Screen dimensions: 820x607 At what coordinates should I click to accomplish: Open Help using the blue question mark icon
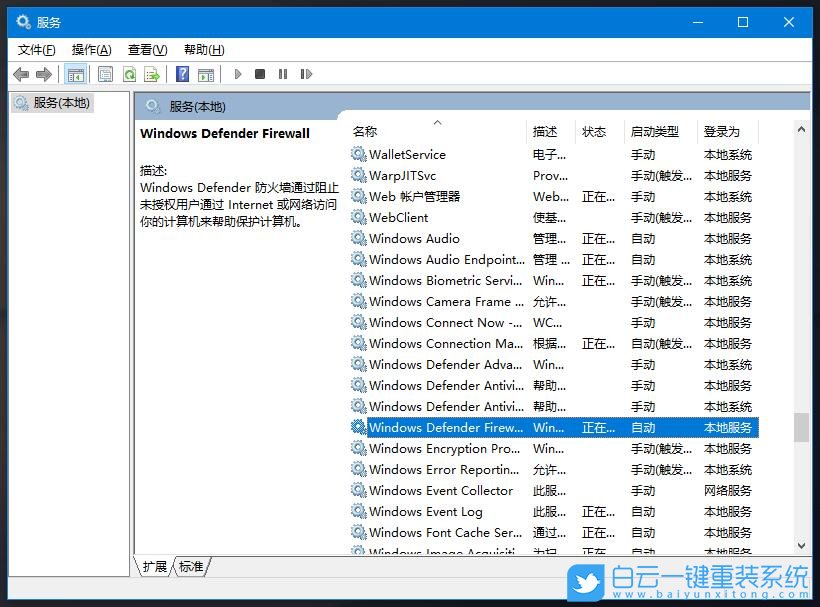click(x=182, y=73)
